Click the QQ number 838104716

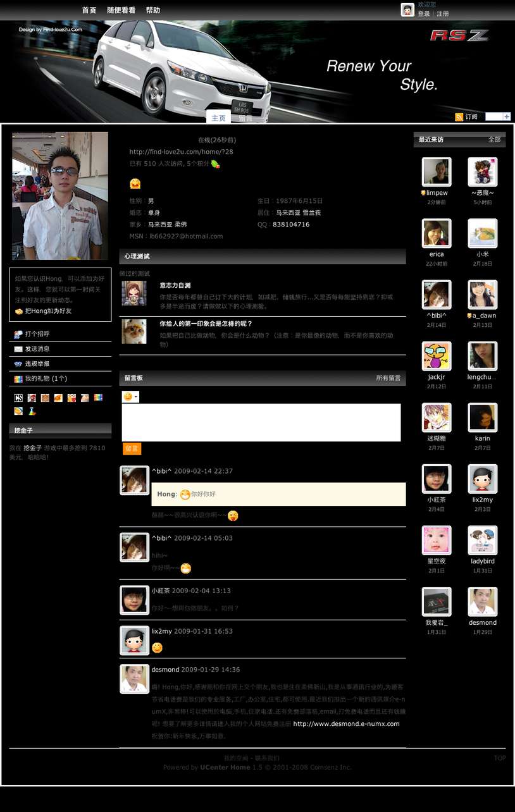click(x=291, y=225)
